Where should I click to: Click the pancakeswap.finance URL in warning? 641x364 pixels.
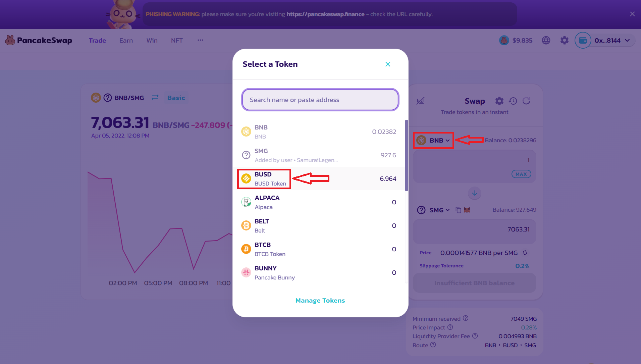click(x=325, y=14)
